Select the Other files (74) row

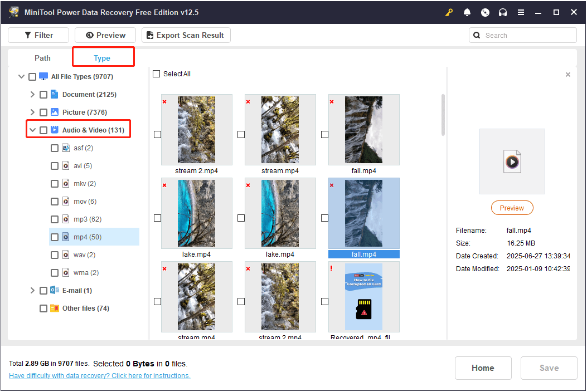[86, 308]
